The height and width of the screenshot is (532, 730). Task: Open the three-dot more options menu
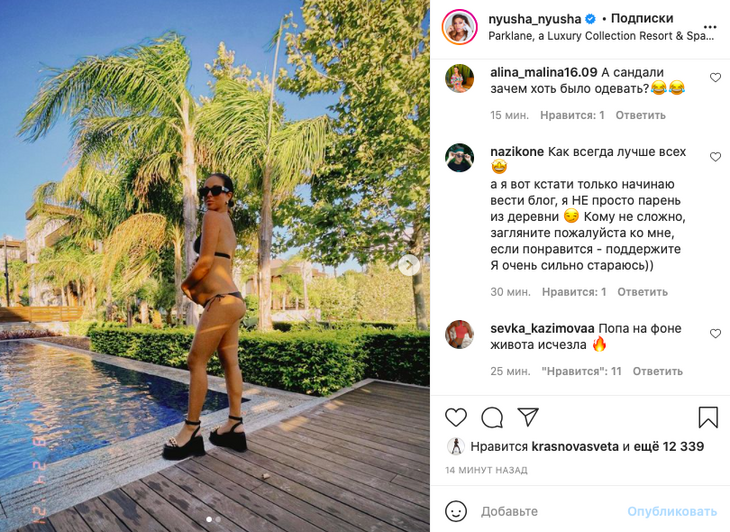click(x=710, y=27)
